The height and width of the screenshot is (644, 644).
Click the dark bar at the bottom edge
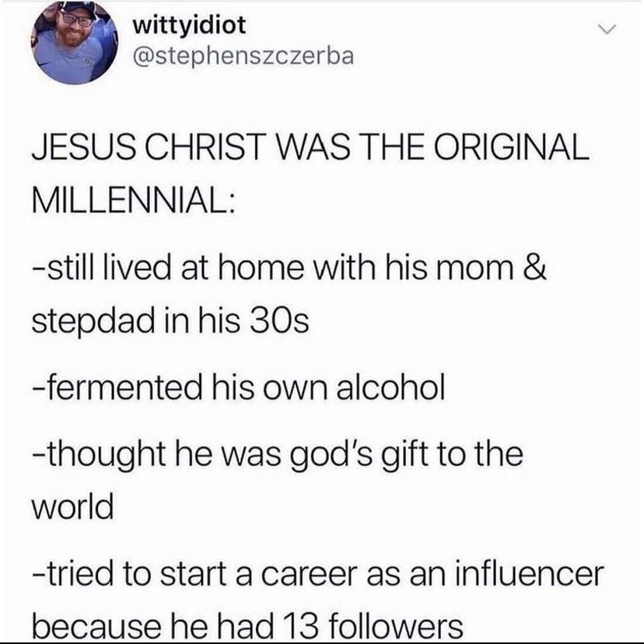pos(322,641)
